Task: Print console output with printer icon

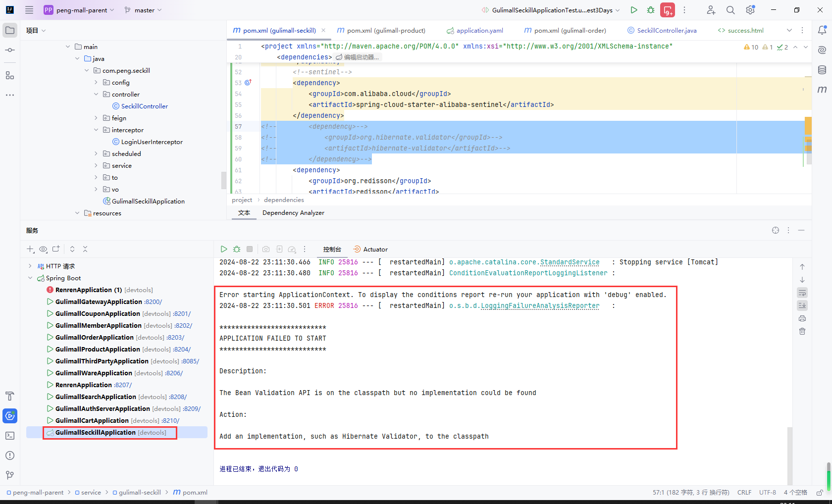Action: tap(802, 318)
